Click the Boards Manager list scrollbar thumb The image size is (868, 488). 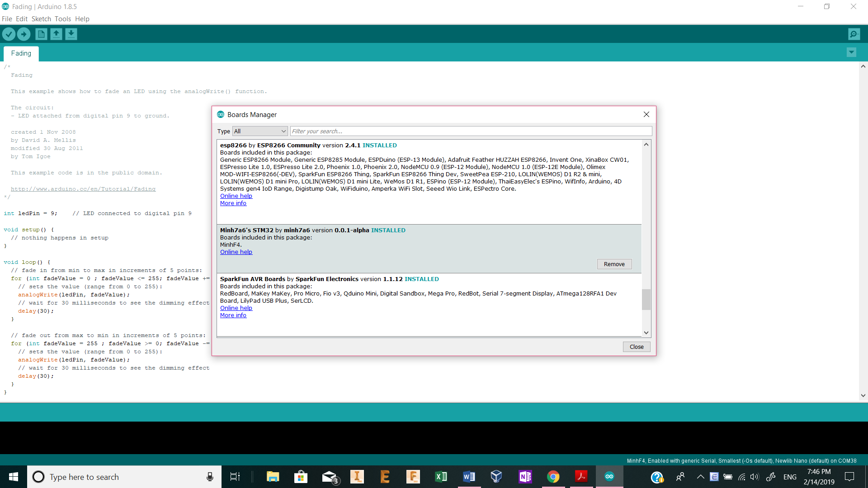click(x=646, y=299)
